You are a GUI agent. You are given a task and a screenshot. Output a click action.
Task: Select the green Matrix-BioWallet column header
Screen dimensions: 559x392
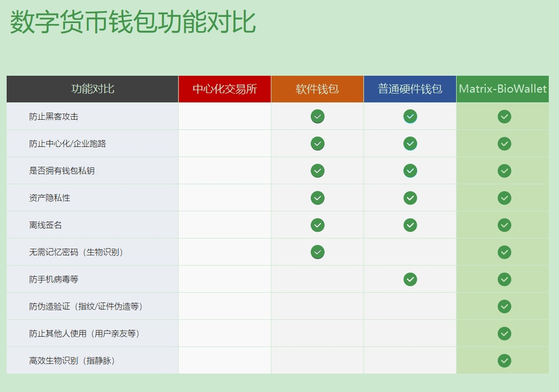click(502, 89)
